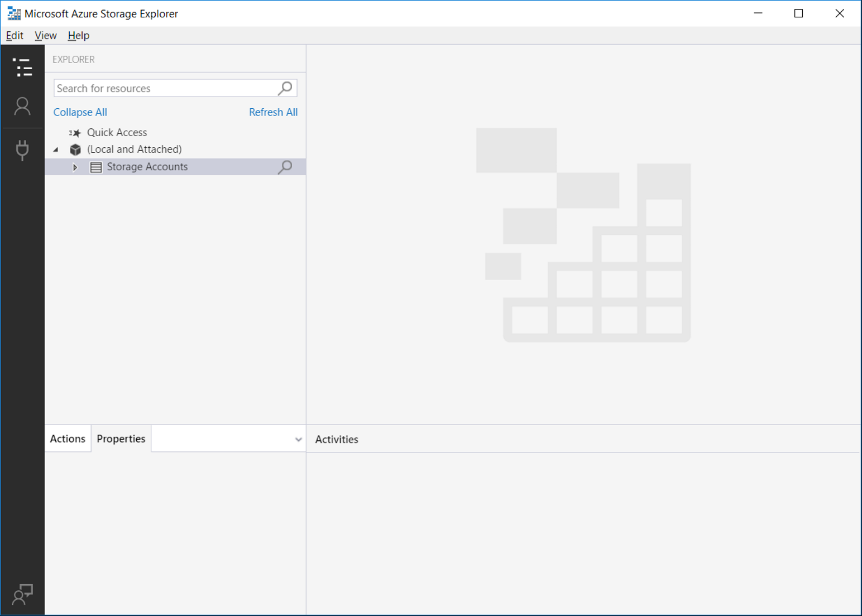Open the Explorer view in sidebar
862x616 pixels.
tap(22, 68)
